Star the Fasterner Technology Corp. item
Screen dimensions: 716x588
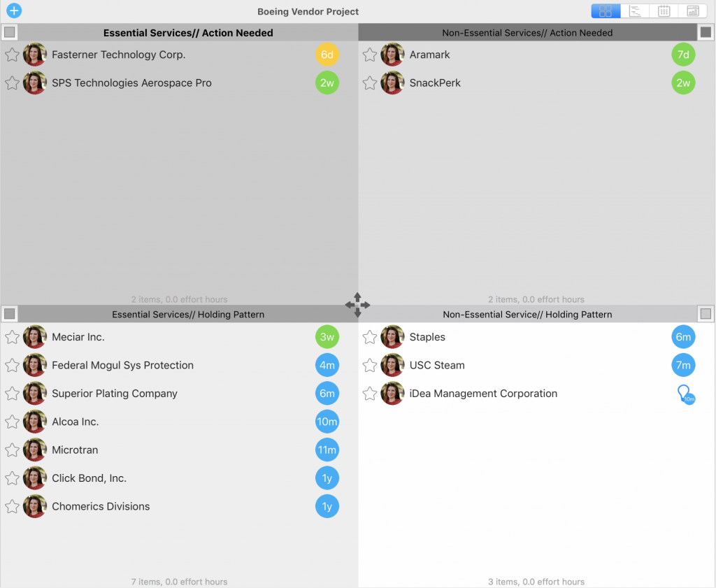13,55
